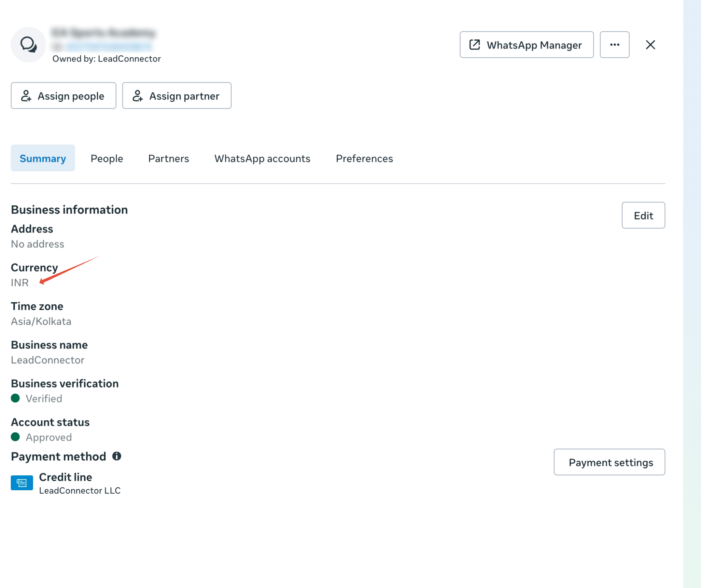Open WhatsApp Manager in a new window
This screenshot has width=701, height=588.
(x=527, y=45)
